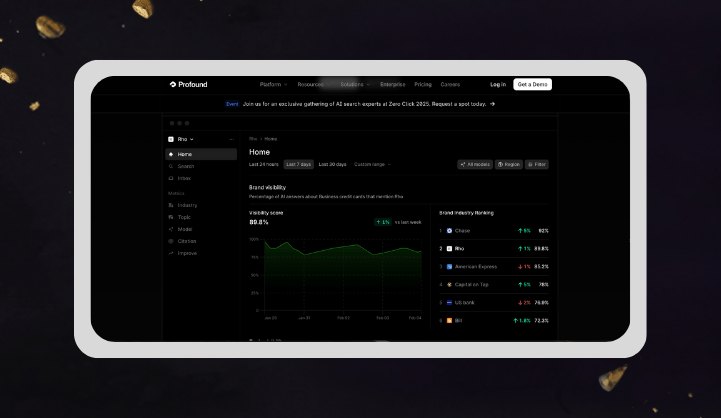Switch to Last 7 days range
721x418 pixels.
298,164
